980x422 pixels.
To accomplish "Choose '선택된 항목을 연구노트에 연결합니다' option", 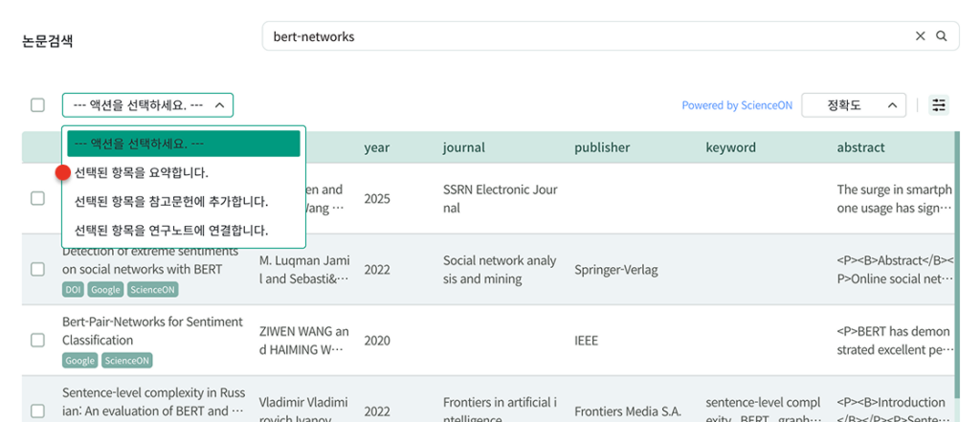I will [171, 231].
